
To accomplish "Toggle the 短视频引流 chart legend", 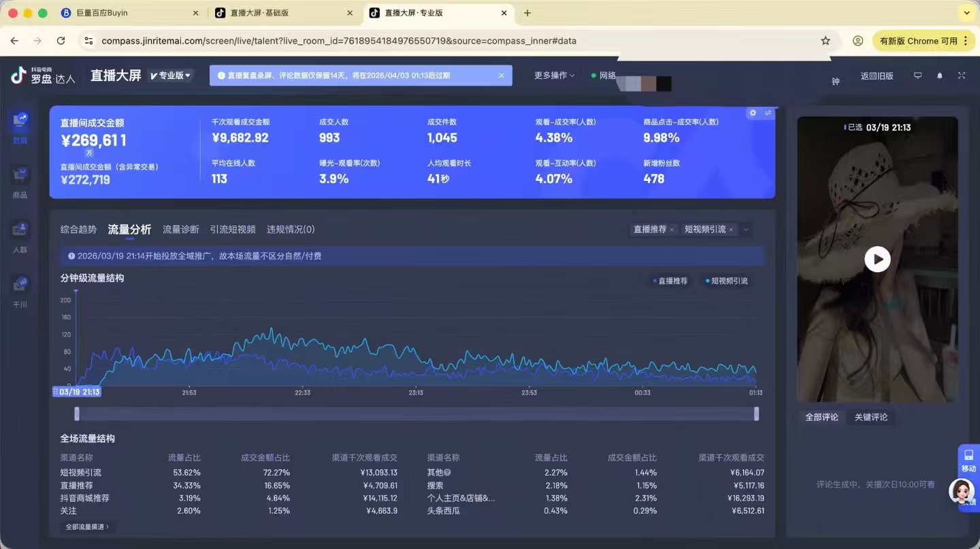I will 727,281.
